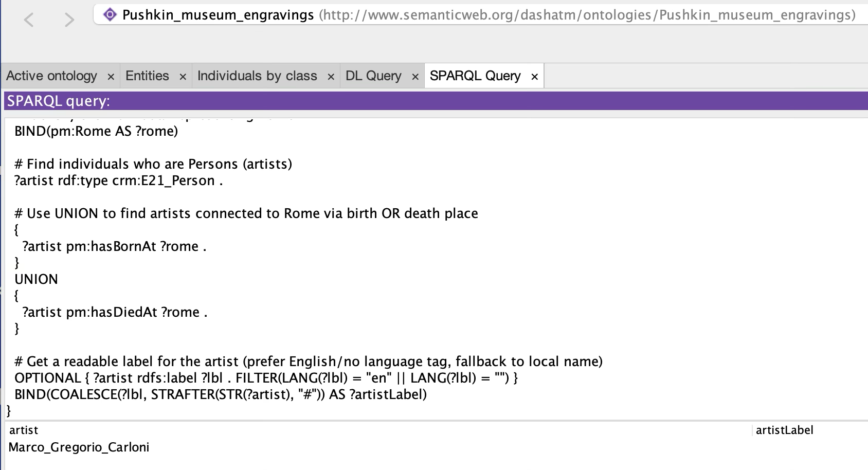Click the artistLabel column header
Screen dimensions: 868x470
[784, 430]
